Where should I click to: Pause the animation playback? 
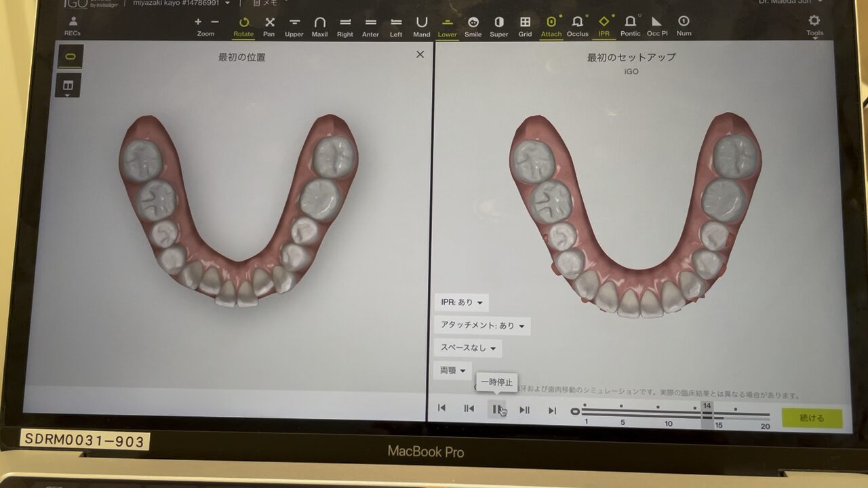click(x=496, y=409)
